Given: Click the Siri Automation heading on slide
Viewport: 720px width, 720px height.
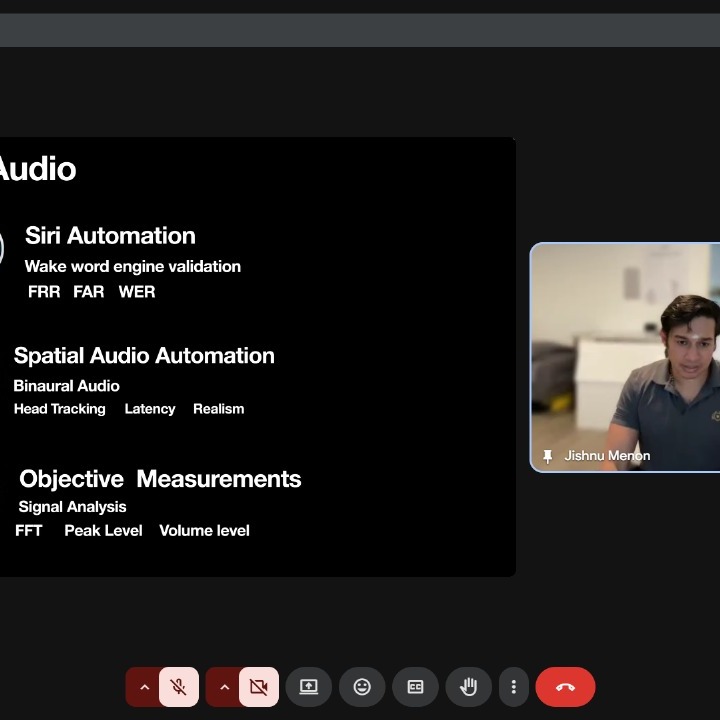Looking at the screenshot, I should click(x=110, y=236).
